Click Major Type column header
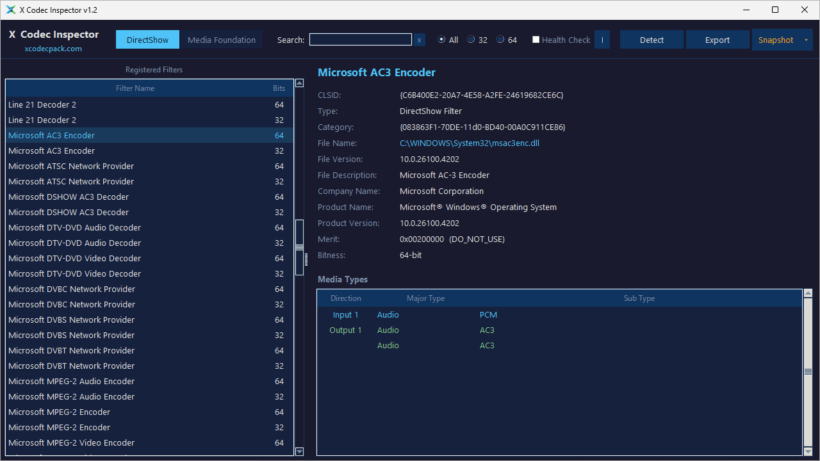The width and height of the screenshot is (820, 461). tap(425, 298)
